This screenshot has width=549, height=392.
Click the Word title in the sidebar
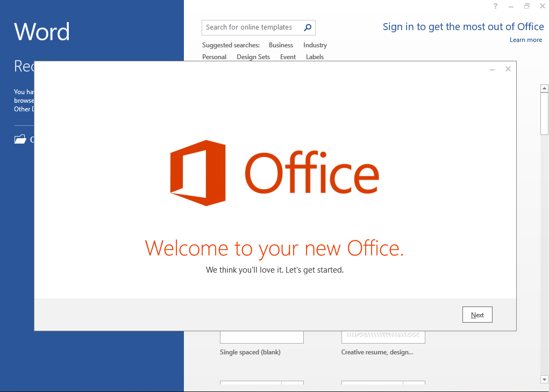tap(41, 32)
